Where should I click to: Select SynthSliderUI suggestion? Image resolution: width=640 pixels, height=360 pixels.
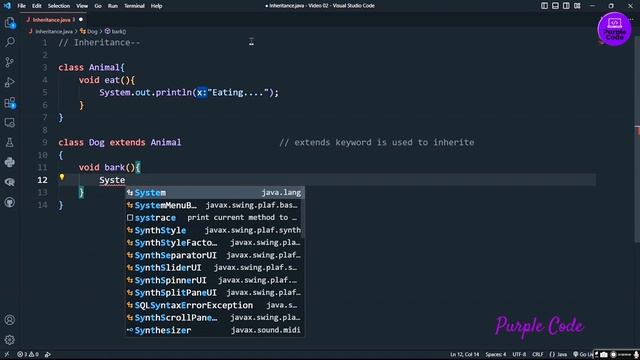tap(214, 268)
